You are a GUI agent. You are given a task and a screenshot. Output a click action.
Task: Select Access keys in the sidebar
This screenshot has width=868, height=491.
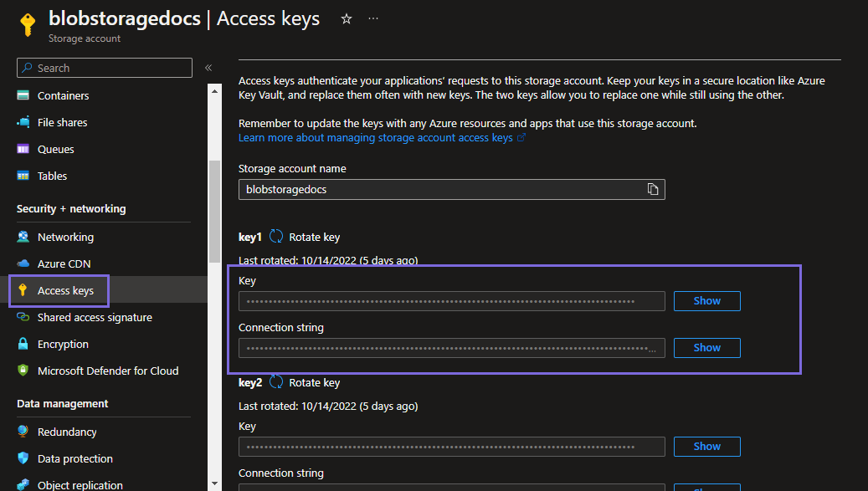click(x=65, y=290)
